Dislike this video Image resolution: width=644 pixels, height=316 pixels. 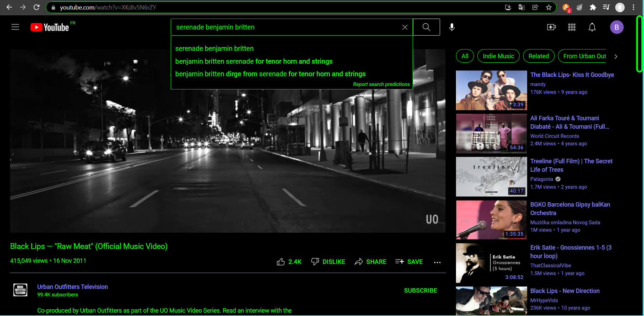[x=328, y=262]
